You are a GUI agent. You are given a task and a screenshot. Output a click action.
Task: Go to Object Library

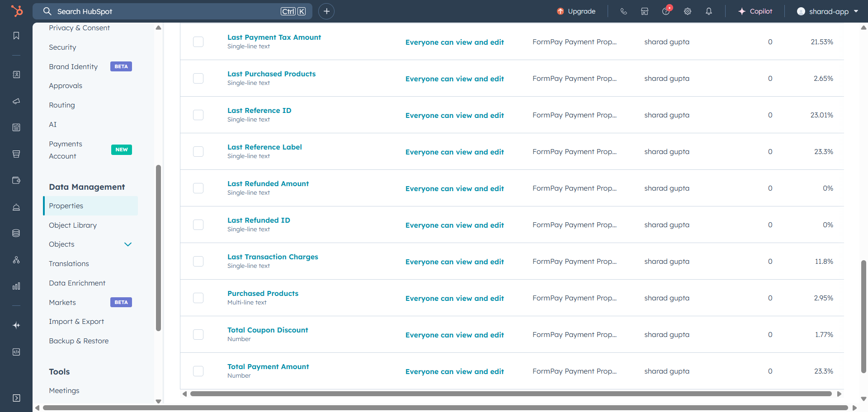(x=73, y=225)
